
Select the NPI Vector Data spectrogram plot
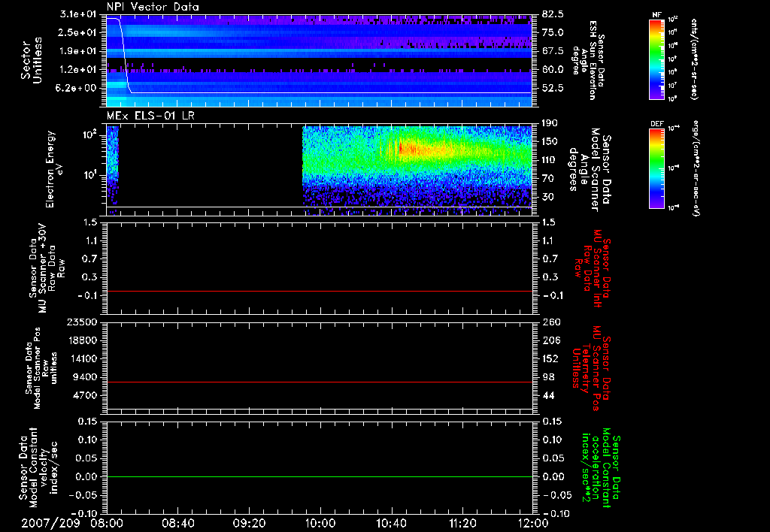(319, 61)
